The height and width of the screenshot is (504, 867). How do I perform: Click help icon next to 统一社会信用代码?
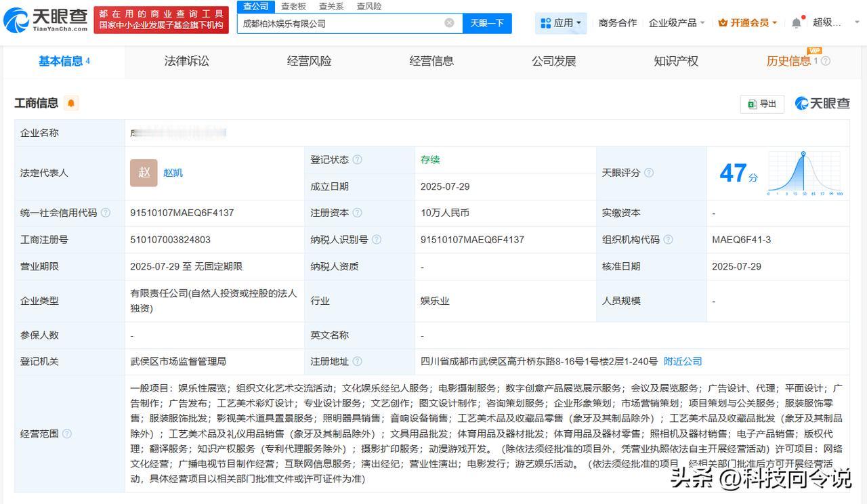pyautogui.click(x=106, y=213)
